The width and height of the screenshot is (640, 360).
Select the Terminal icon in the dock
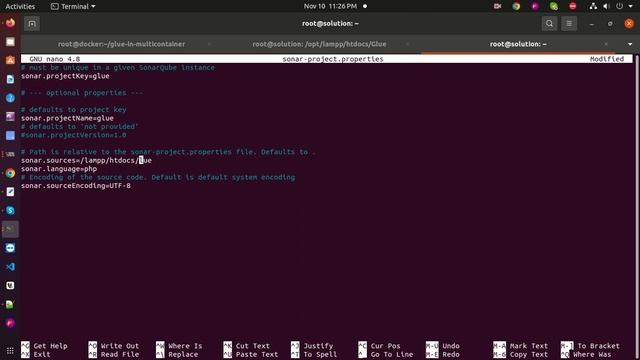(x=10, y=229)
